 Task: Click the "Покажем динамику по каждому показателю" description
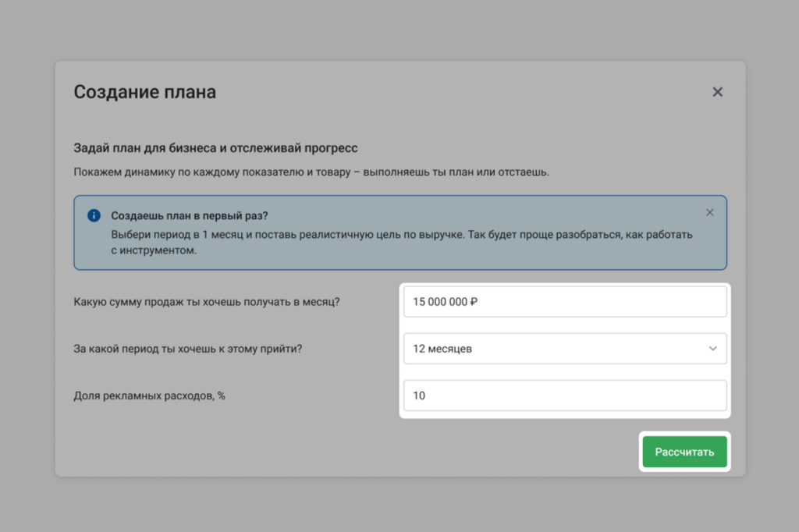(311, 172)
